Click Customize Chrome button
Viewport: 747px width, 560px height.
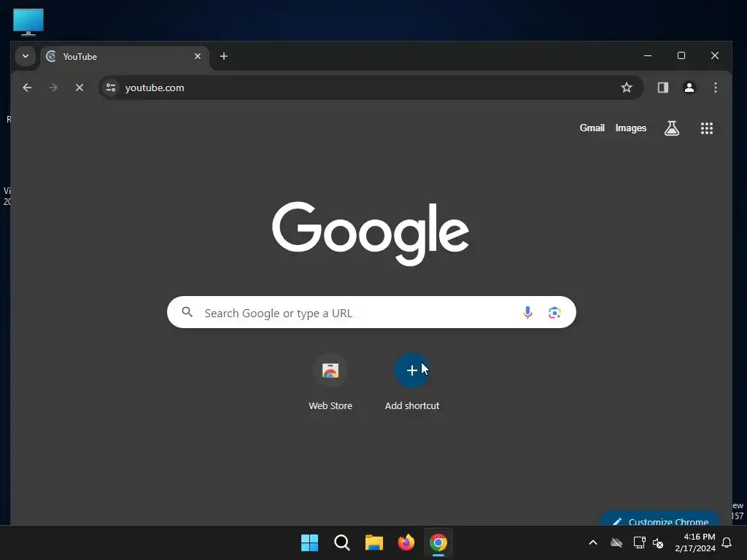pyautogui.click(x=659, y=519)
